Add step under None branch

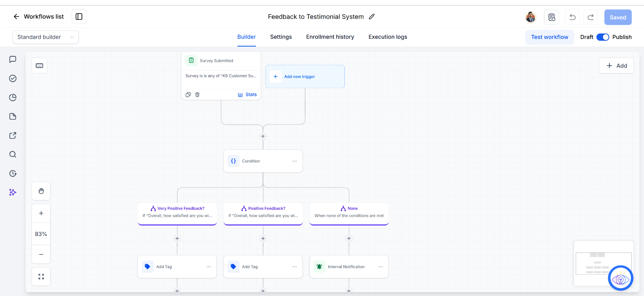click(x=349, y=238)
